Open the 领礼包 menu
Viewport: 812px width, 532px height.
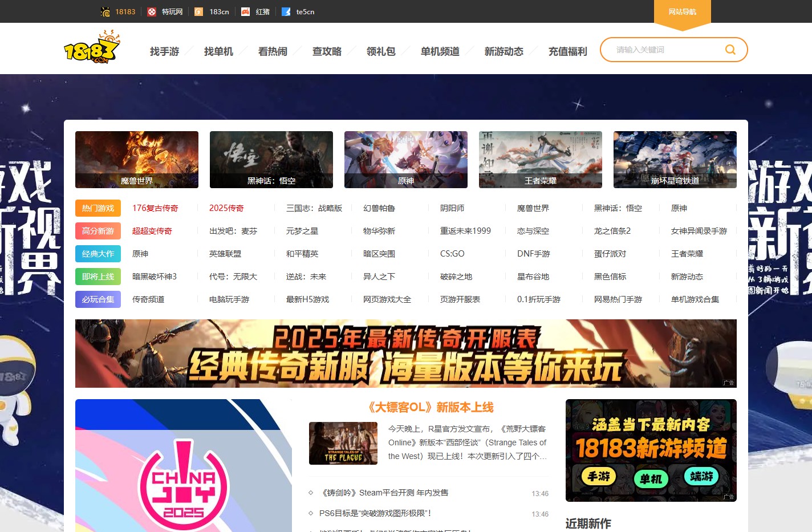click(381, 51)
